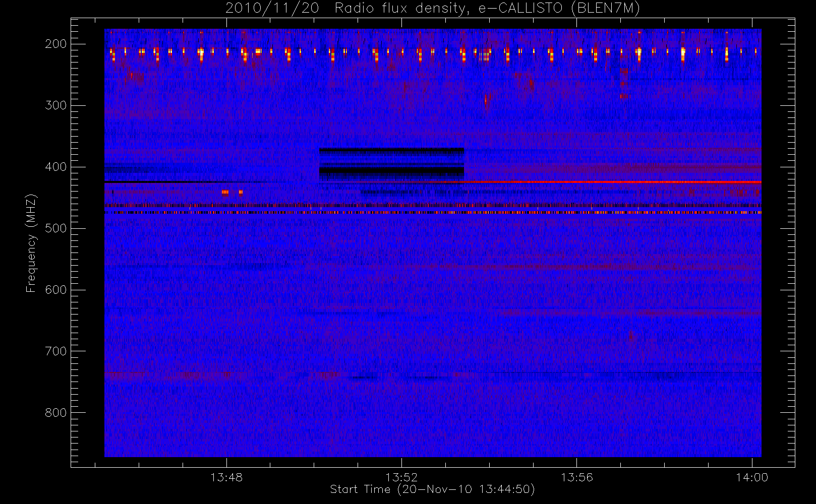
Task: Click the 14:00 time tick label
Action: (752, 477)
